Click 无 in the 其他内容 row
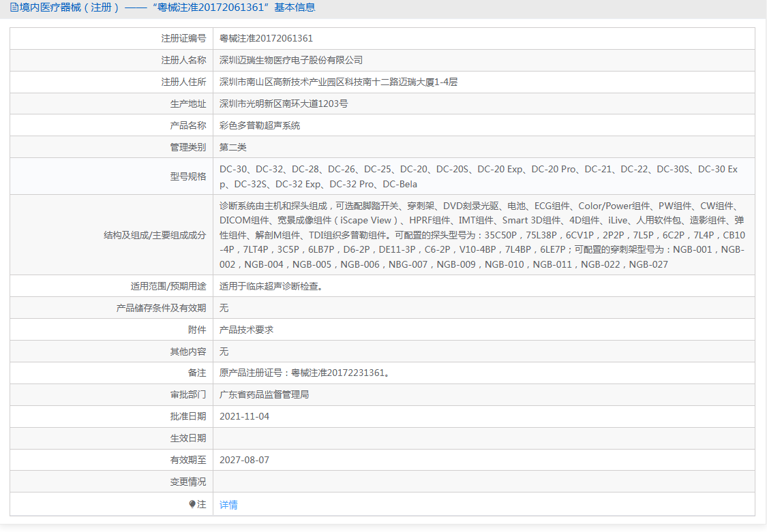The image size is (767, 532). (224, 351)
